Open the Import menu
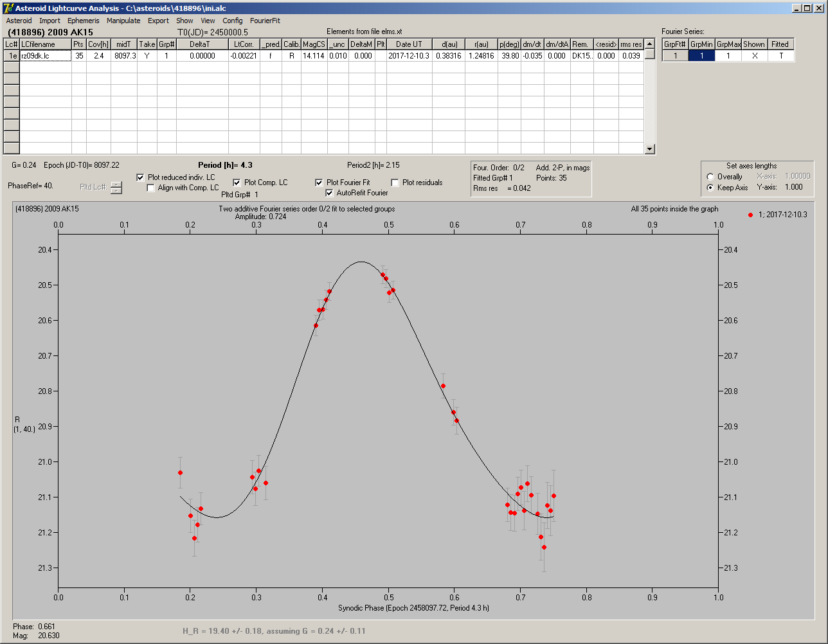This screenshot has height=644, width=828. pos(50,21)
